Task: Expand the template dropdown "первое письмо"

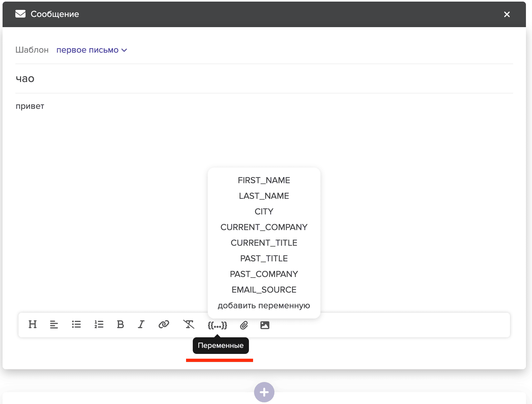Action: pos(92,50)
